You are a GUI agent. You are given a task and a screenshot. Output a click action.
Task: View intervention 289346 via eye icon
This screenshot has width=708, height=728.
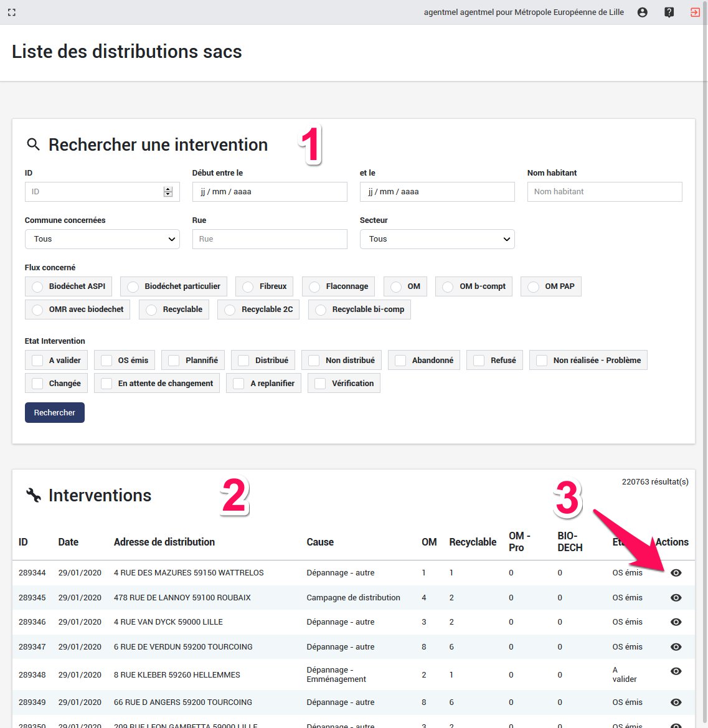pos(676,622)
